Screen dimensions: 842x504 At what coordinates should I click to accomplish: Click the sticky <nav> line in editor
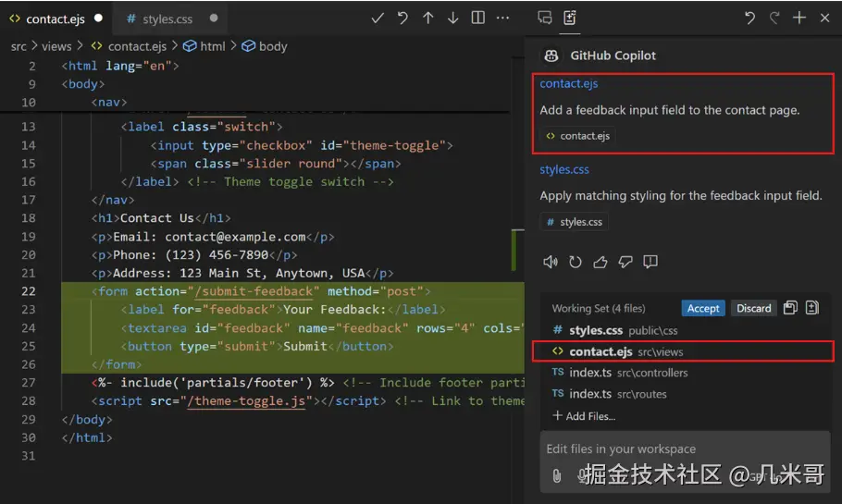[x=109, y=102]
